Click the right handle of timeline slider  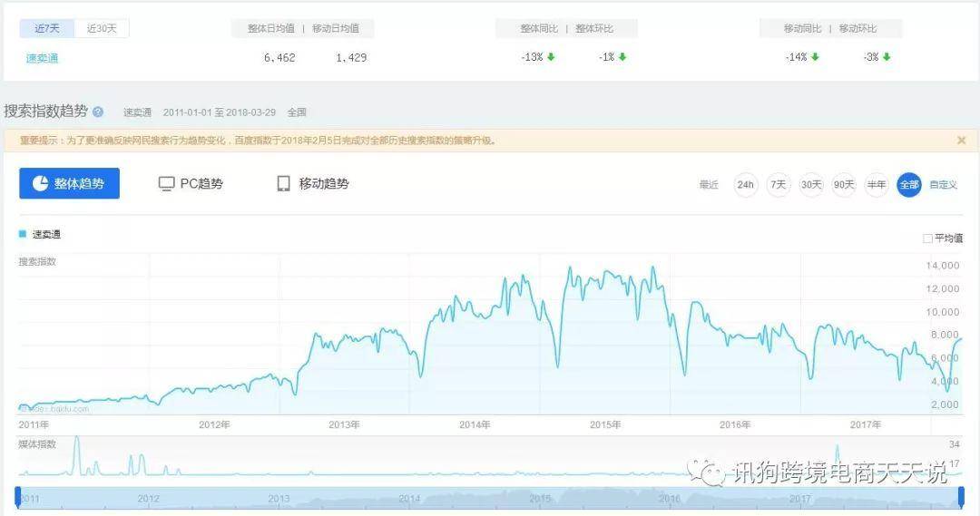click(961, 497)
